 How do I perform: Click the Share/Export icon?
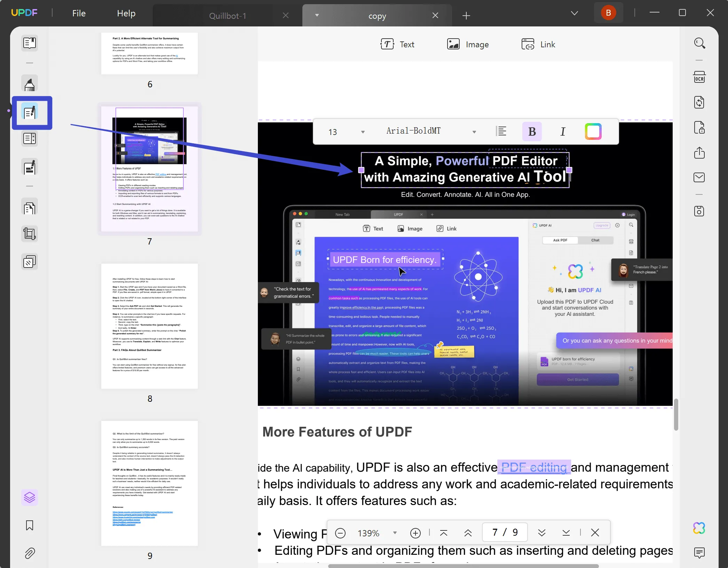(699, 152)
